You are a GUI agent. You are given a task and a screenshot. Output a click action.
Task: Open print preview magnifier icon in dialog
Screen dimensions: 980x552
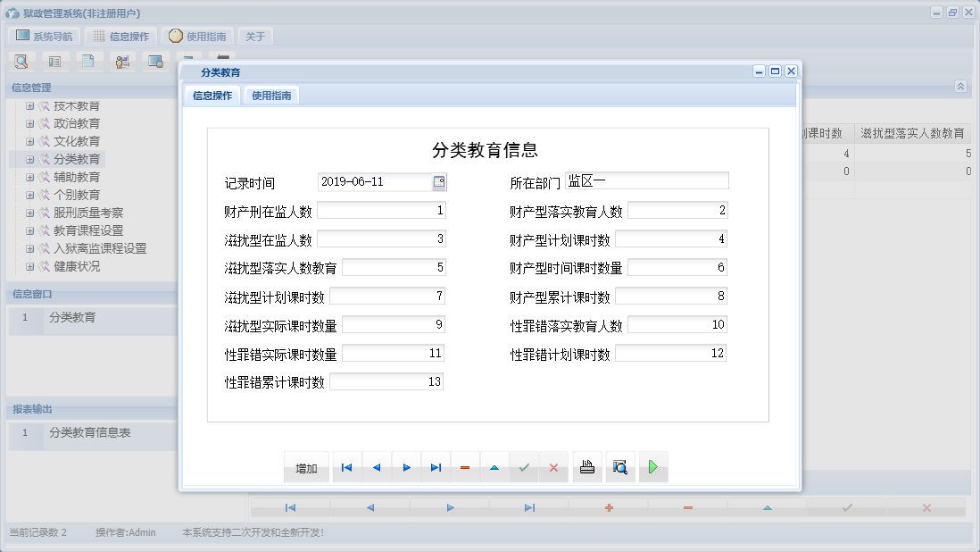tap(620, 467)
